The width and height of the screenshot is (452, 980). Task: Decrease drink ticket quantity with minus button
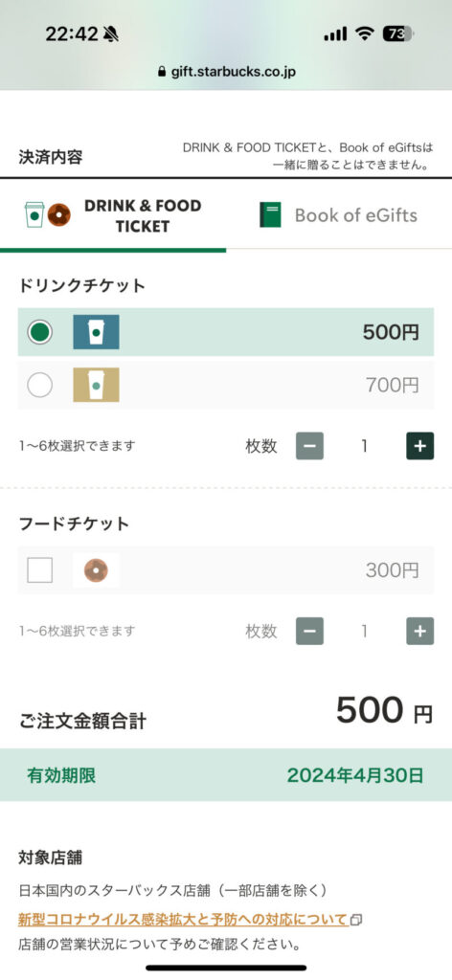(x=309, y=446)
